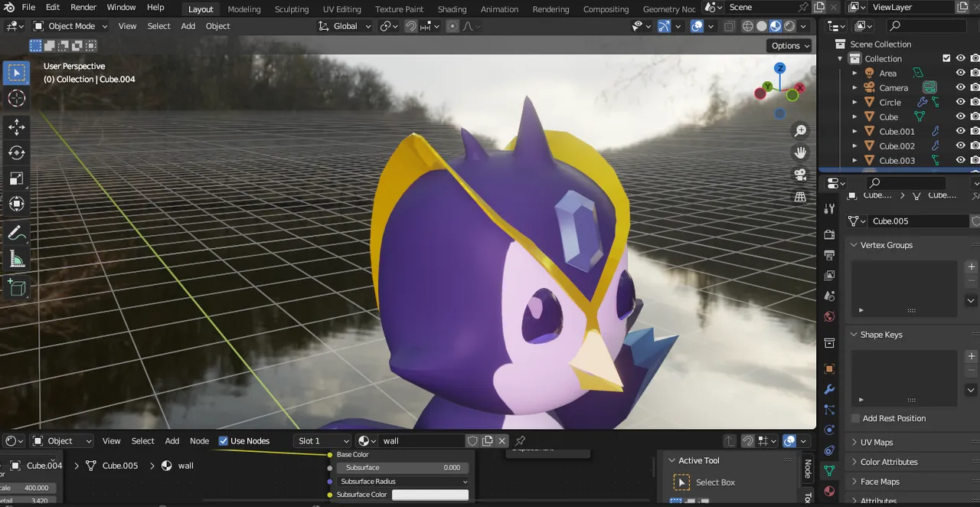The image size is (980, 507).
Task: Enable Add Rest Position checkbox
Action: (856, 418)
